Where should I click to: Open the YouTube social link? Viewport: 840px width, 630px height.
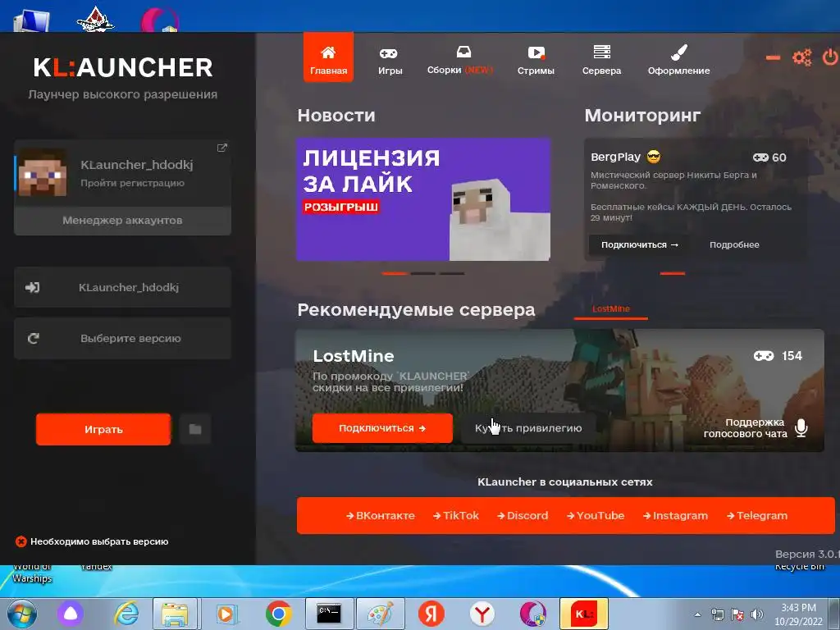(596, 515)
